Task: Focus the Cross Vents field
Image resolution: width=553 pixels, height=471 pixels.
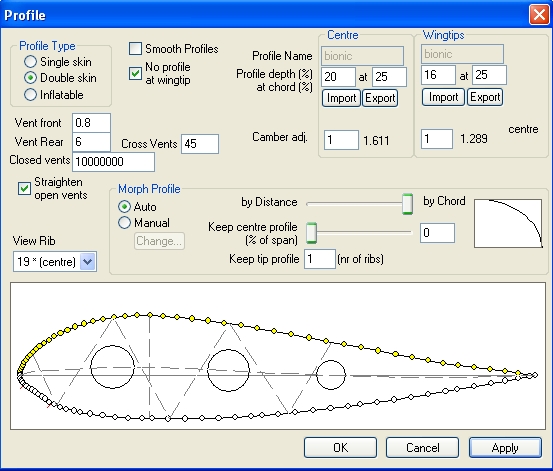Action: click(200, 144)
